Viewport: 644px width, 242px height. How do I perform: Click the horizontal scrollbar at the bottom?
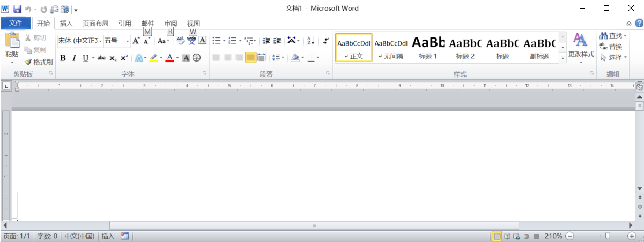tap(314, 226)
